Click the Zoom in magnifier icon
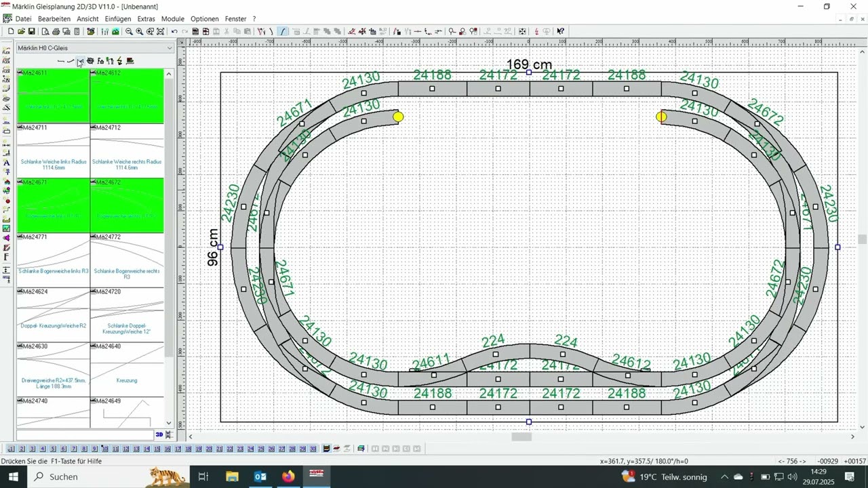The width and height of the screenshot is (868, 488). pyautogui.click(x=139, y=31)
